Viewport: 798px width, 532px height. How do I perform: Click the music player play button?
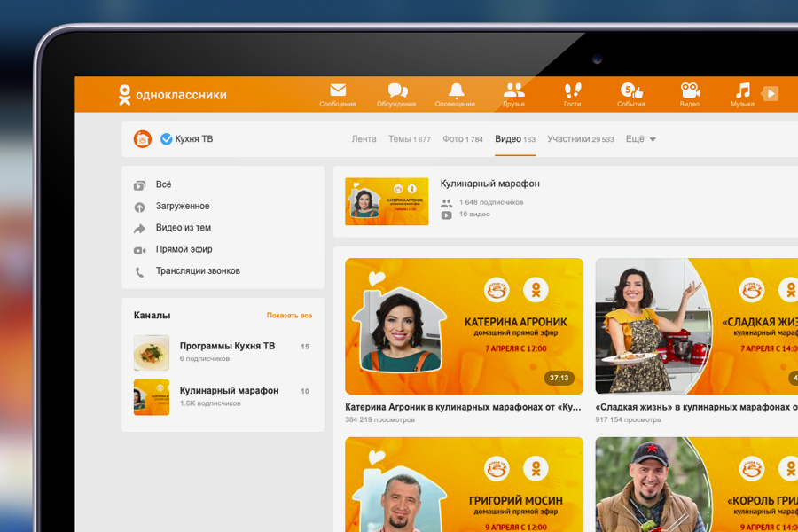click(771, 94)
